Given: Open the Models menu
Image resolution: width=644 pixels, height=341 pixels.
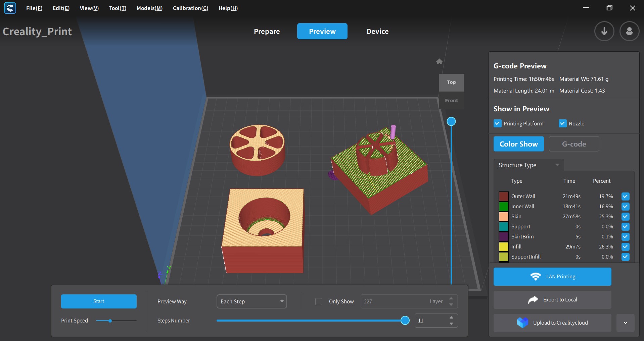Looking at the screenshot, I should (x=149, y=8).
